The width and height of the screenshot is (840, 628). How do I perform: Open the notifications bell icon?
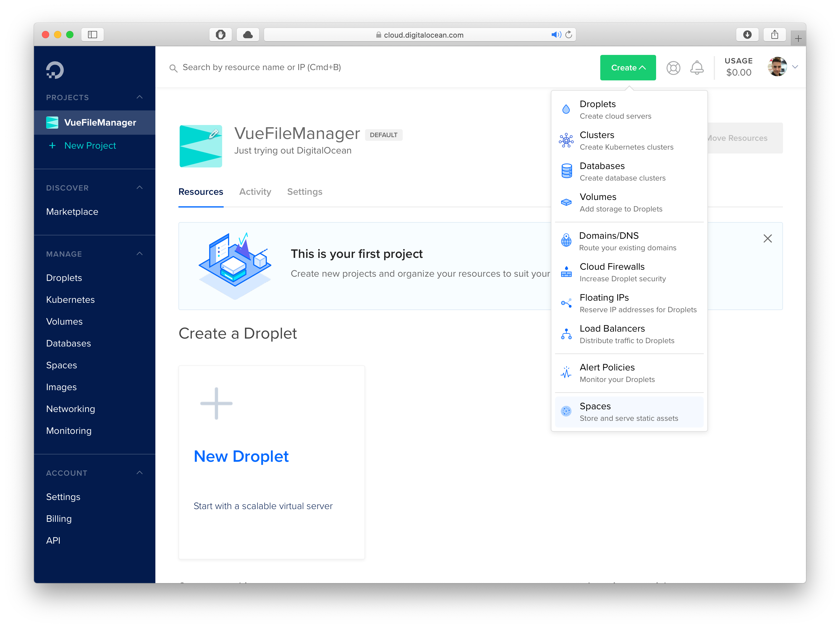[697, 68]
